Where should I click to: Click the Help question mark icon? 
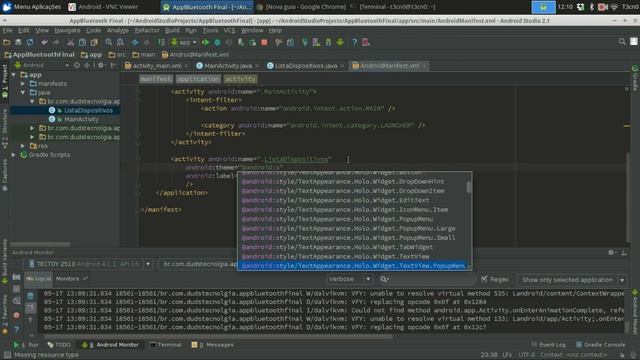pyautogui.click(x=354, y=42)
